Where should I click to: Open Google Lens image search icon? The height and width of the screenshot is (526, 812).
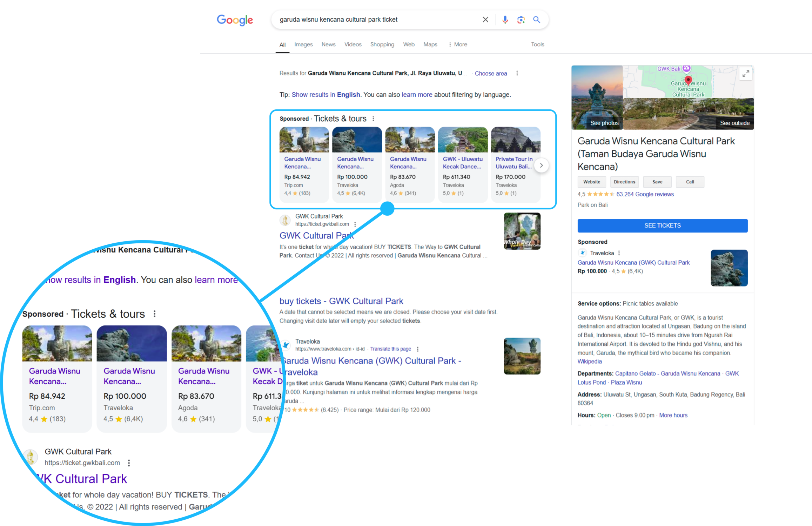coord(521,20)
